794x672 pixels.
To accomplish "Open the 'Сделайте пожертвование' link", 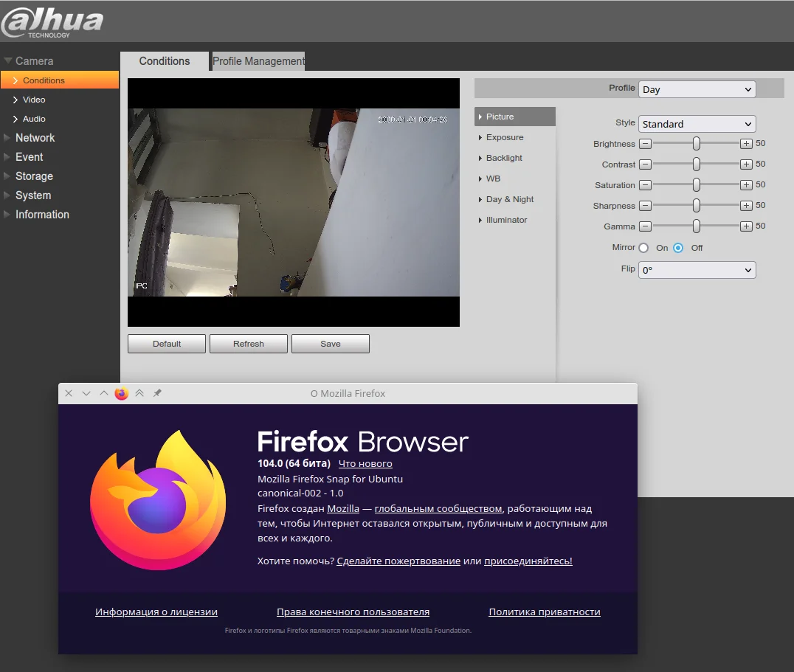I will pyautogui.click(x=398, y=561).
